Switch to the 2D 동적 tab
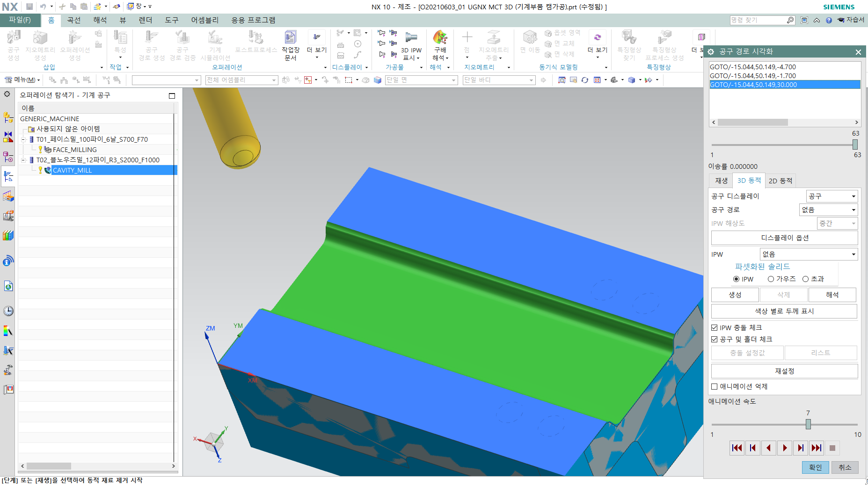Viewport: 868px width, 485px height. pyautogui.click(x=780, y=181)
